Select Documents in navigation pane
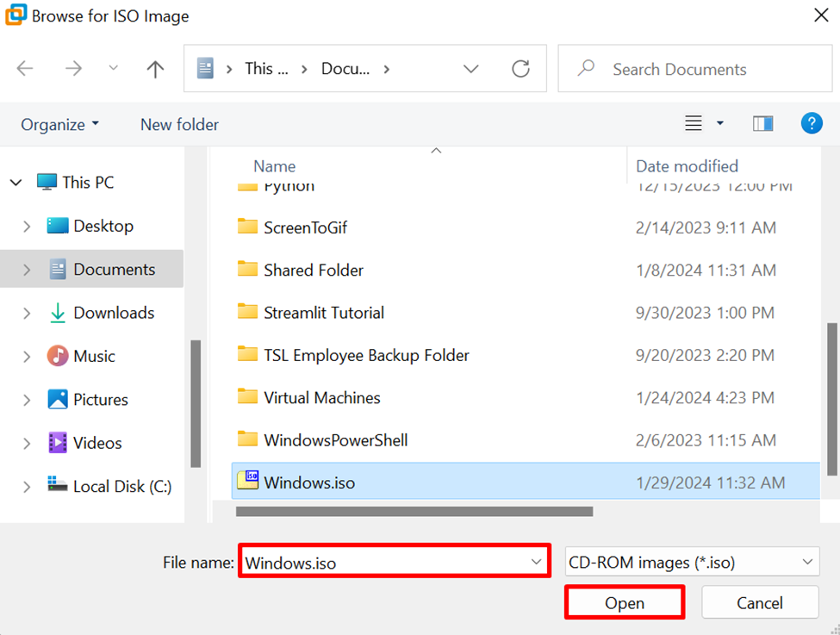The image size is (840, 635). 114,269
